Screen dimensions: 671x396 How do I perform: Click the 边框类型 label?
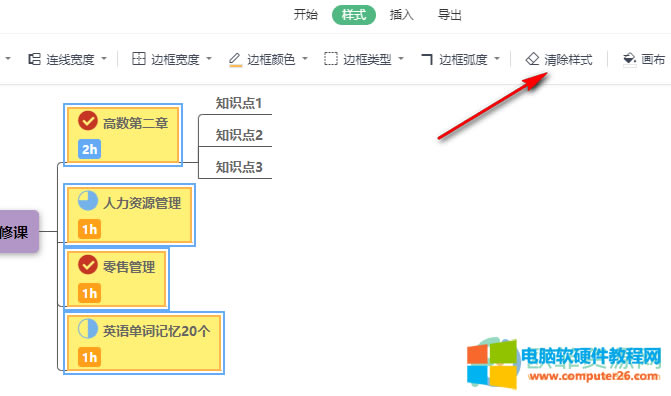[367, 60]
